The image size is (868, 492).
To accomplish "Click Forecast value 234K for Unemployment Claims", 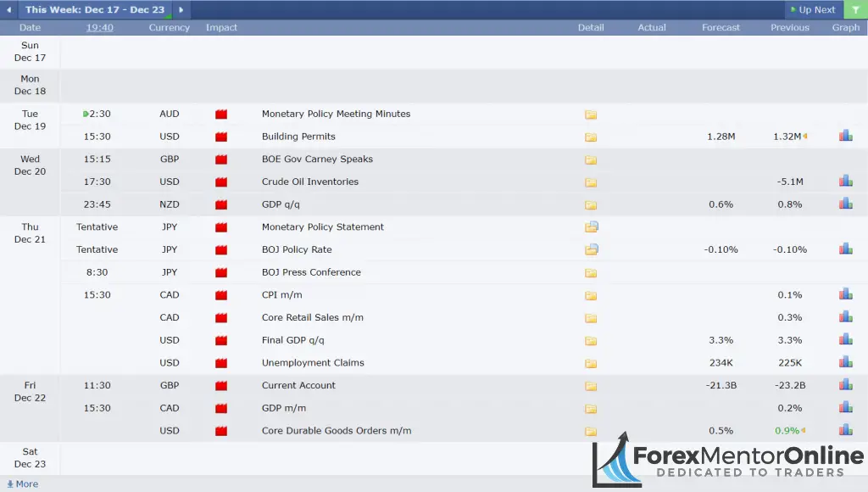I will pos(721,363).
